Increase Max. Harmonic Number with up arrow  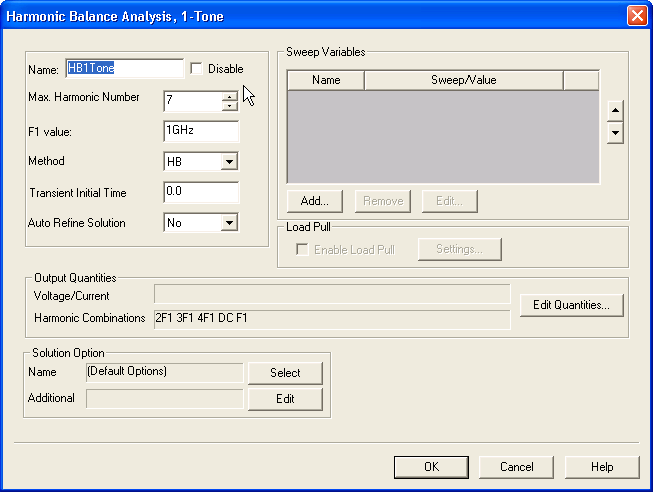(230, 96)
